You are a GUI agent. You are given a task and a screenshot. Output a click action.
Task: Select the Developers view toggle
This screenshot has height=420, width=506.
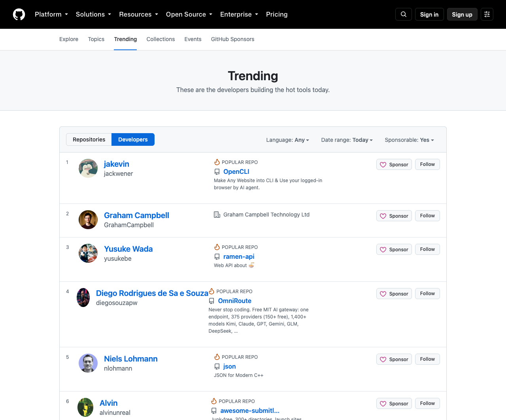133,139
